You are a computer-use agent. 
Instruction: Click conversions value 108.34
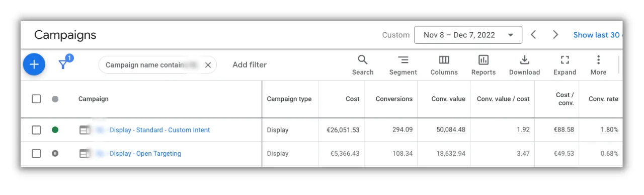pos(403,154)
